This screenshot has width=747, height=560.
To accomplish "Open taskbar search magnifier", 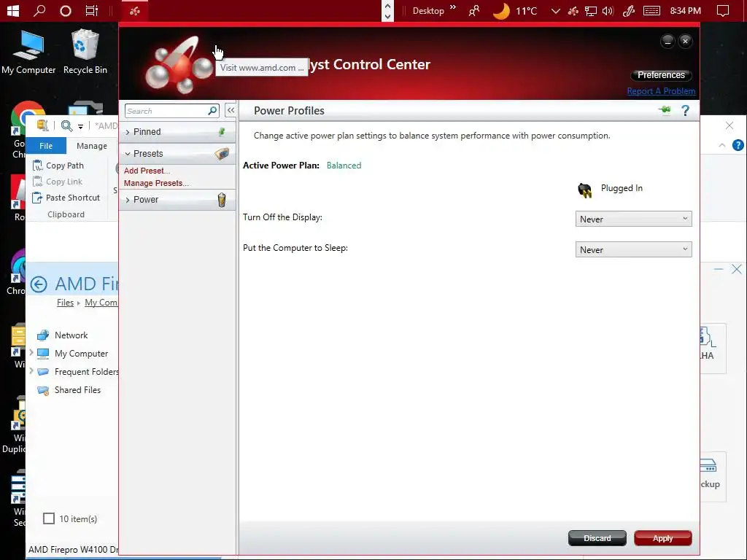I will click(39, 10).
